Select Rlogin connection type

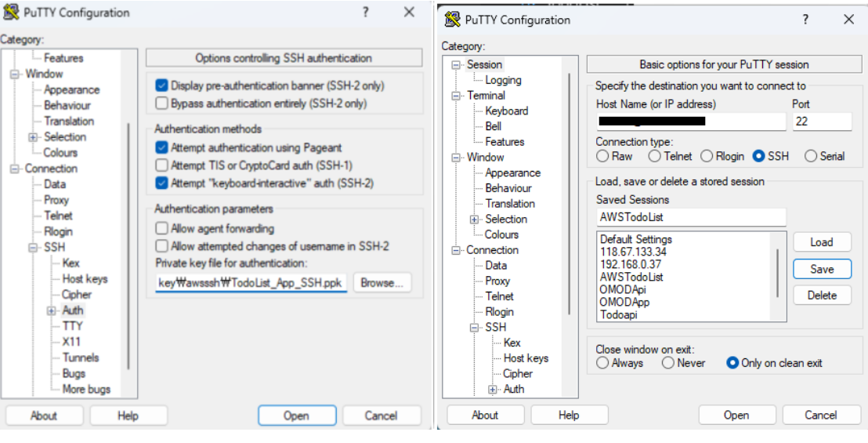tap(707, 156)
